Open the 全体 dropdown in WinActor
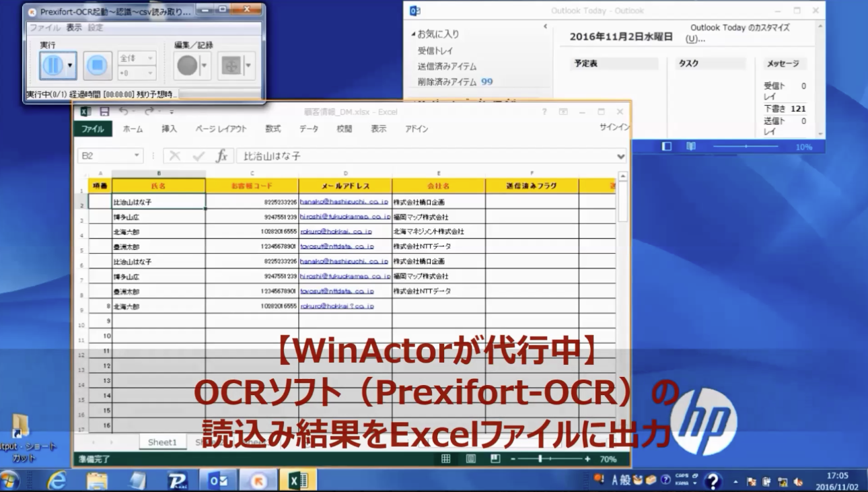This screenshot has height=492, width=868. (137, 59)
